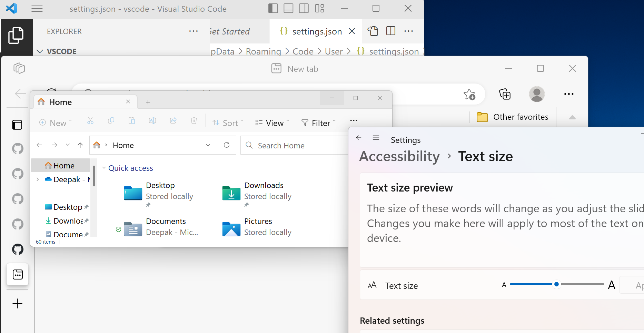Expand the Deepak OneDrive tree node
The height and width of the screenshot is (333, 644).
[38, 179]
